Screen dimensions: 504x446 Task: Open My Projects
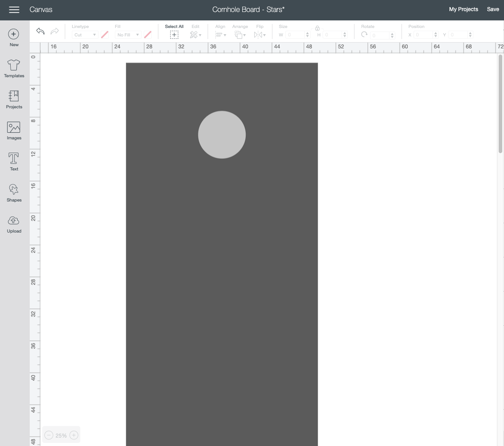click(464, 9)
